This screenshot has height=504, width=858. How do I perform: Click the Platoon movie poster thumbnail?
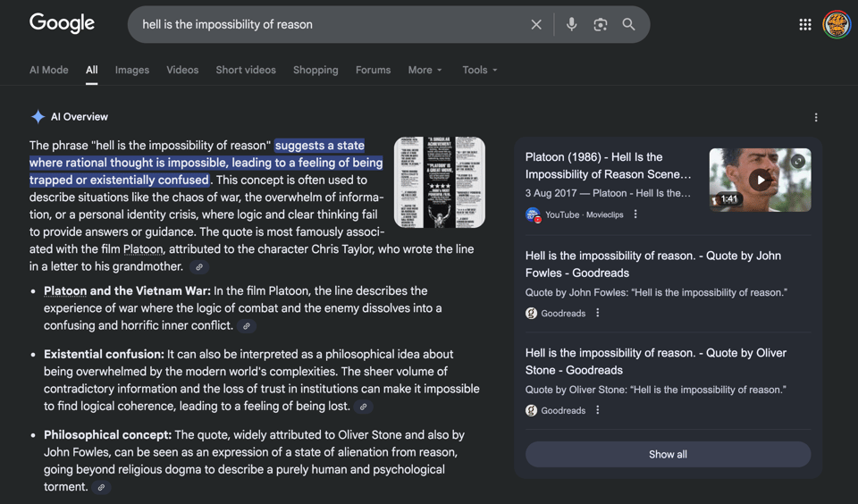(439, 182)
